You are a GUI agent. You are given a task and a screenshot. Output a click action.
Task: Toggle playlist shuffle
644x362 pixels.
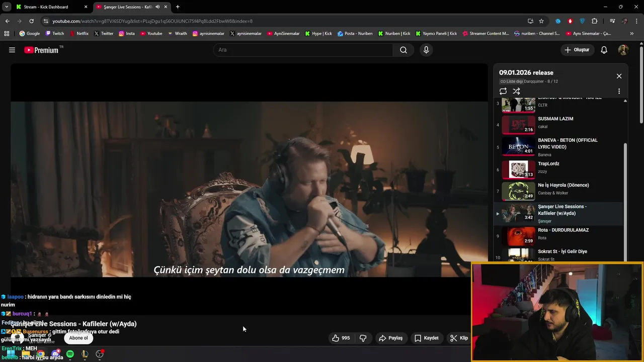(516, 91)
